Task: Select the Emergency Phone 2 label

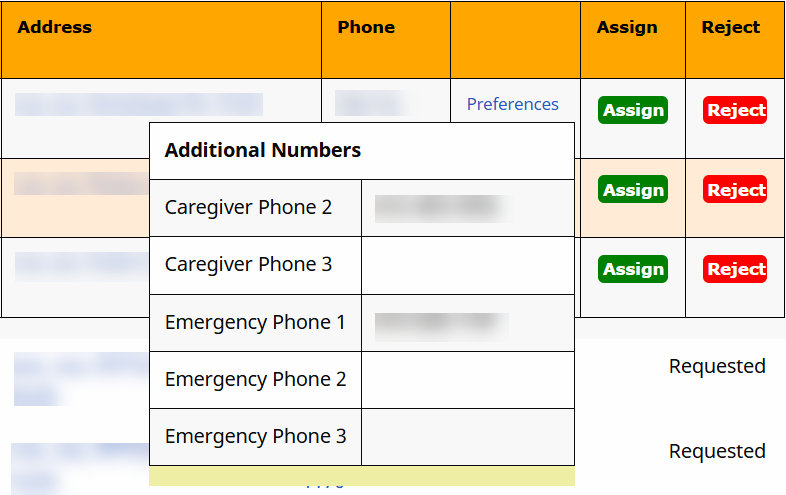Action: [x=255, y=380]
